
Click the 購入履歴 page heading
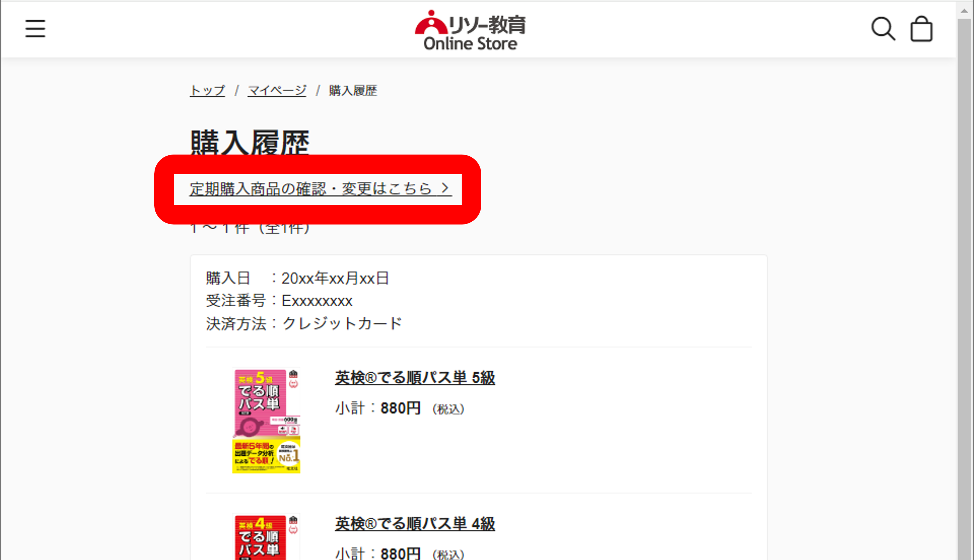pos(250,142)
